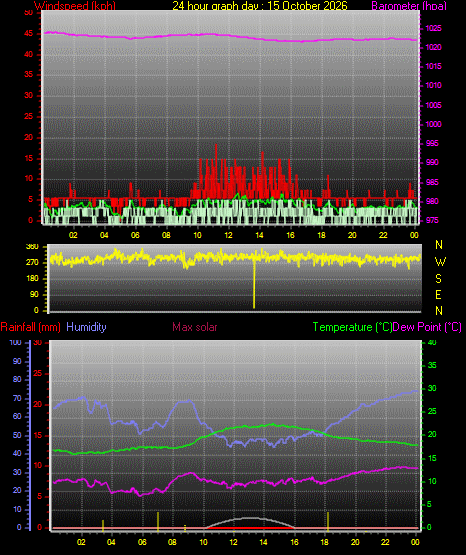Select the 'Humidity' legend label
This screenshot has height=555, width=466.
tap(86, 327)
